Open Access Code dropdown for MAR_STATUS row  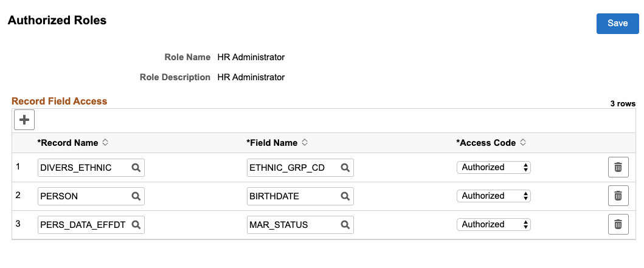point(494,224)
